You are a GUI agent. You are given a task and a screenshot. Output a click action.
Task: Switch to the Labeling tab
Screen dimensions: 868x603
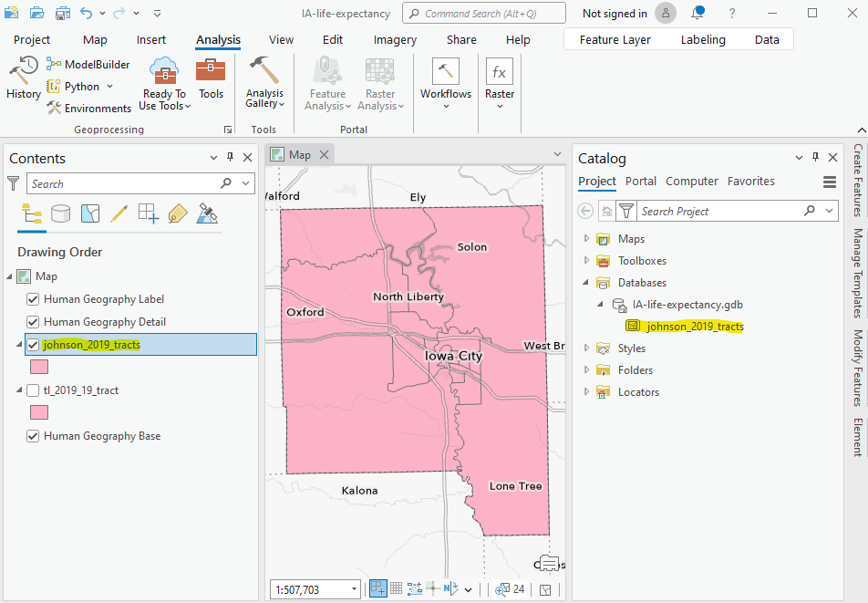703,40
